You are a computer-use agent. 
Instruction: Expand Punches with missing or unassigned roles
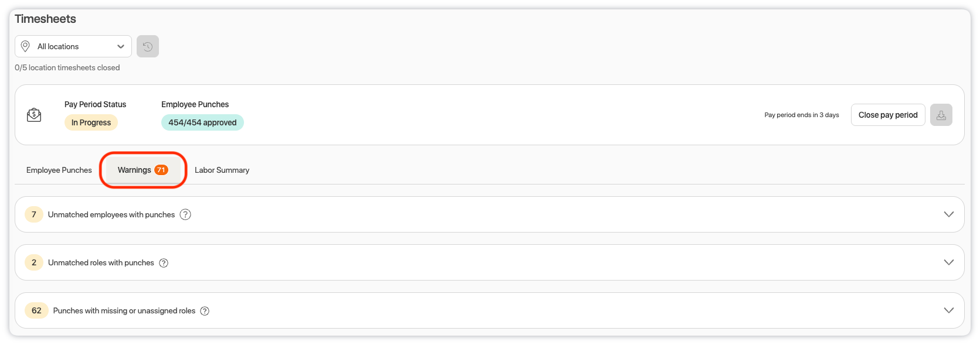click(x=948, y=310)
